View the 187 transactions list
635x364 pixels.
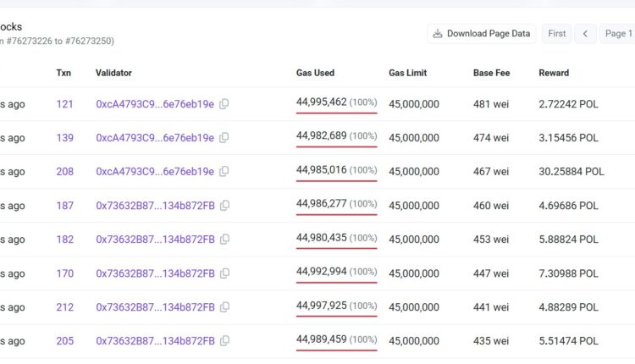tap(64, 206)
